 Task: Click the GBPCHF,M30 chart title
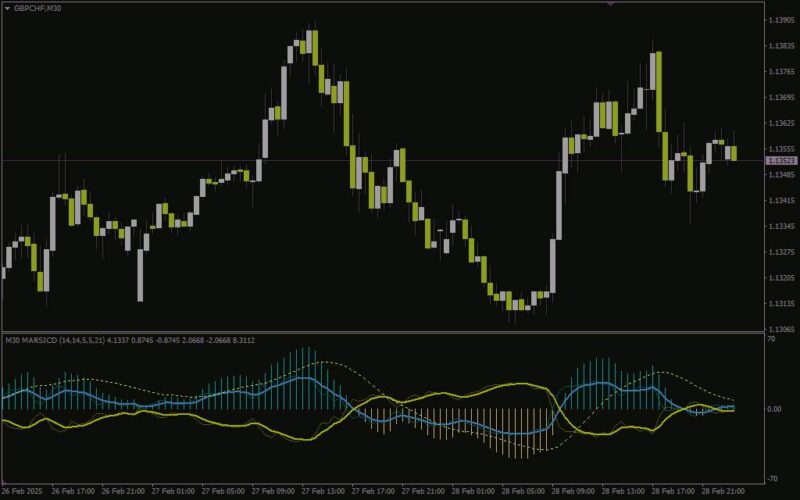[38, 9]
